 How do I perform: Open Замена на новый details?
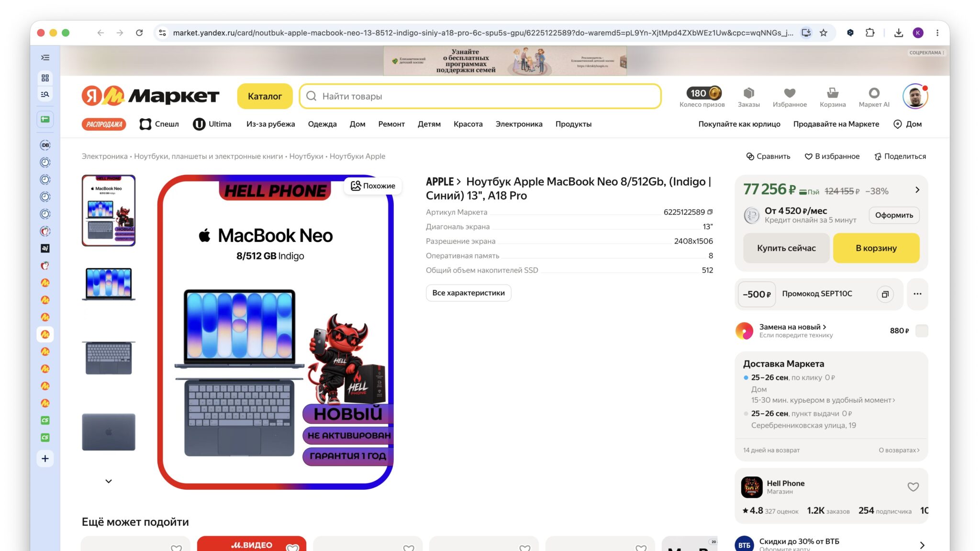(x=793, y=327)
